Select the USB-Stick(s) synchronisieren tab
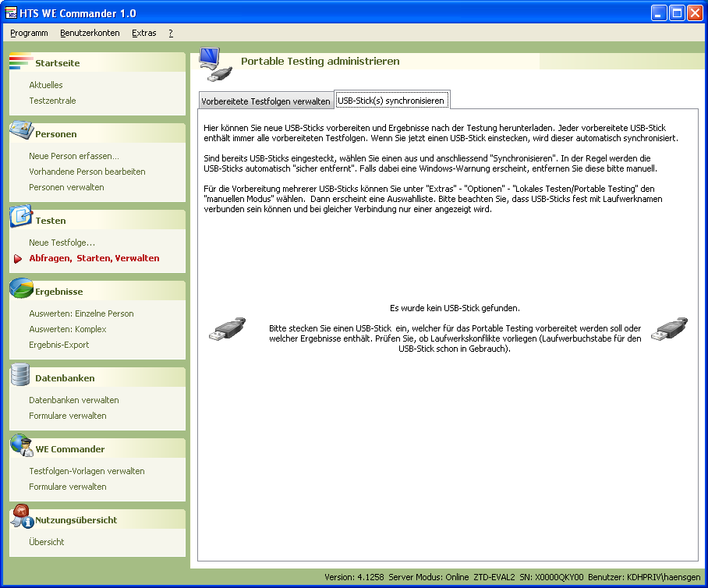 pos(391,101)
